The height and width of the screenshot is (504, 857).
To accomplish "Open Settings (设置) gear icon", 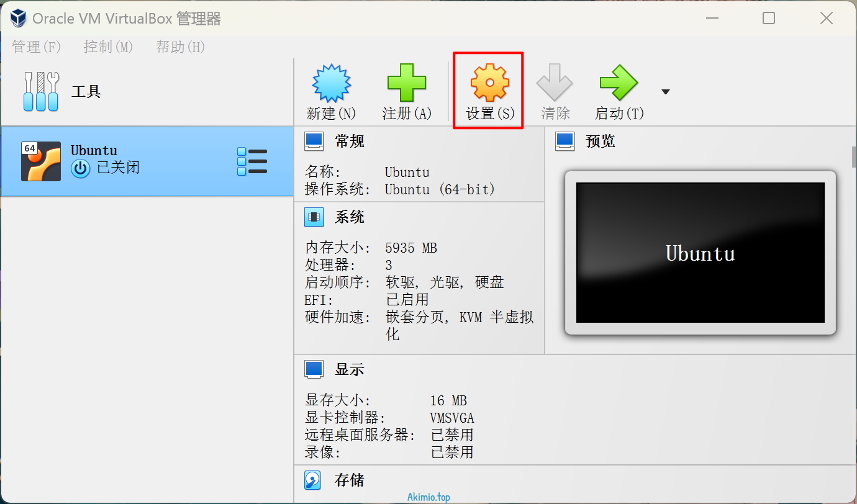I will tap(489, 83).
